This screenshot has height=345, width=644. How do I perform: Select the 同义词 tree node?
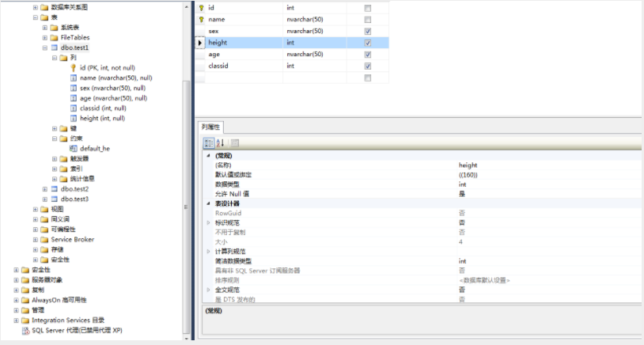coord(60,219)
